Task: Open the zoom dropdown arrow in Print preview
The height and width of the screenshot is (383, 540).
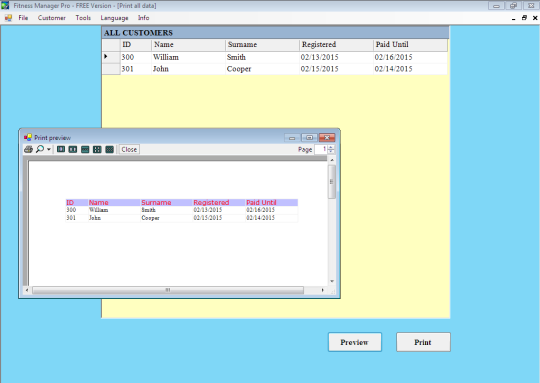Action: pos(49,149)
